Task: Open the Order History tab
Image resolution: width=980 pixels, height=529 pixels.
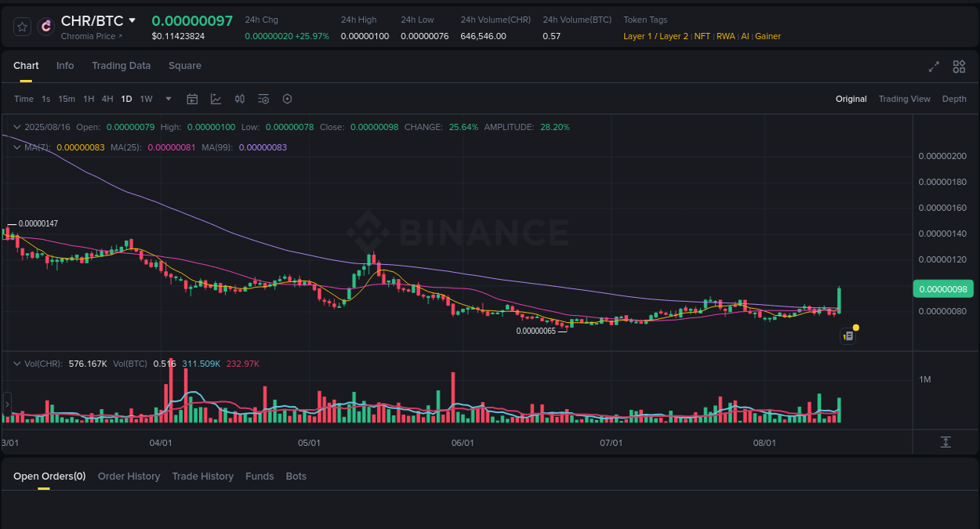Action: [129, 476]
